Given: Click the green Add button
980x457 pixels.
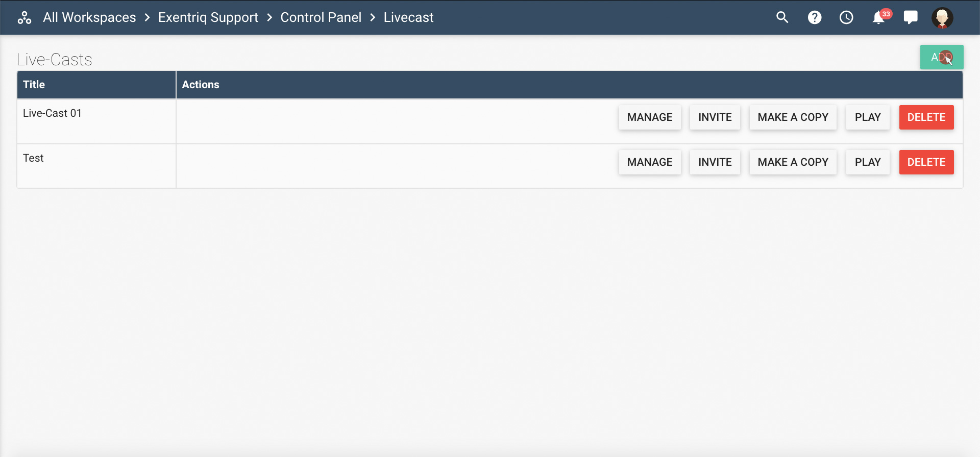Looking at the screenshot, I should pyautogui.click(x=941, y=57).
